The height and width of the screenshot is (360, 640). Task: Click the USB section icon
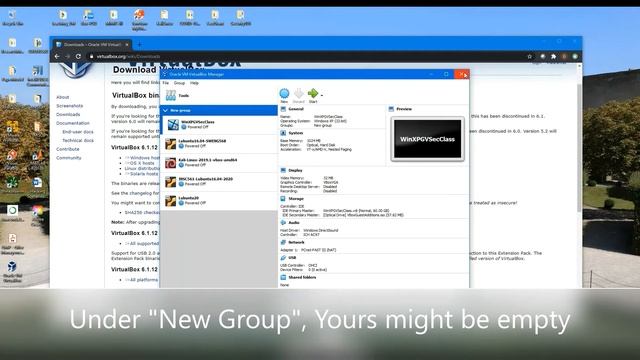coord(283,258)
